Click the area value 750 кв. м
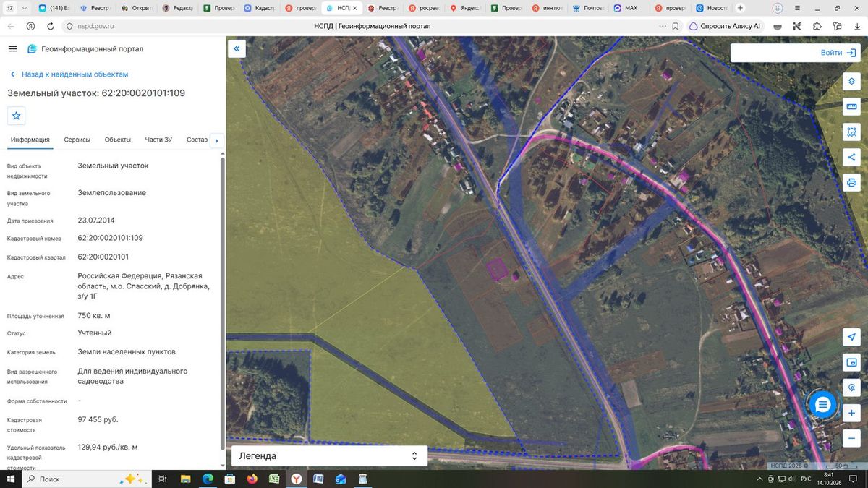This screenshot has width=868, height=488. pyautogui.click(x=94, y=315)
